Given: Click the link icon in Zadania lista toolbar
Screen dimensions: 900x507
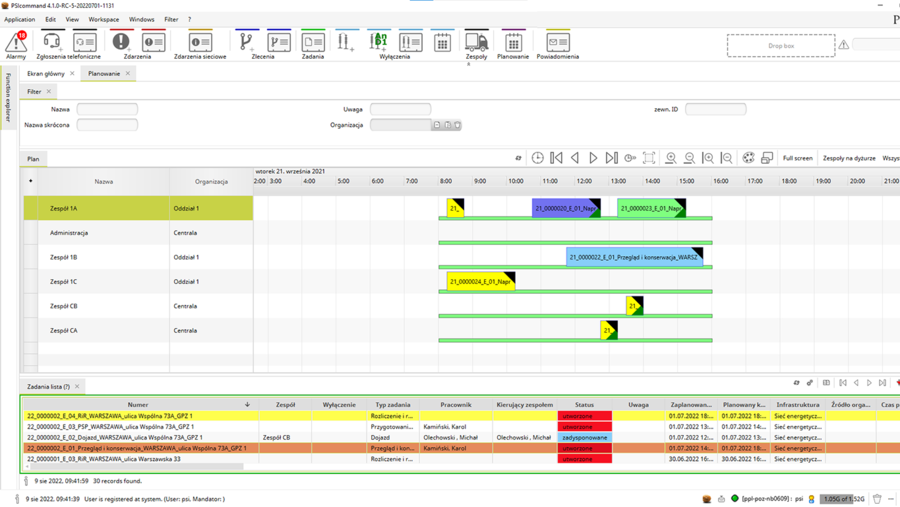Looking at the screenshot, I should 810,383.
